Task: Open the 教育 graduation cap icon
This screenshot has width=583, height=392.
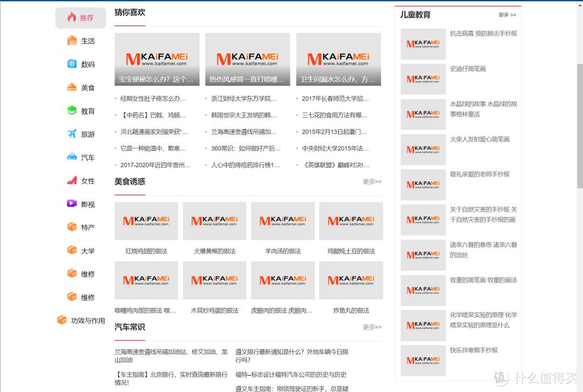Action: pos(72,111)
